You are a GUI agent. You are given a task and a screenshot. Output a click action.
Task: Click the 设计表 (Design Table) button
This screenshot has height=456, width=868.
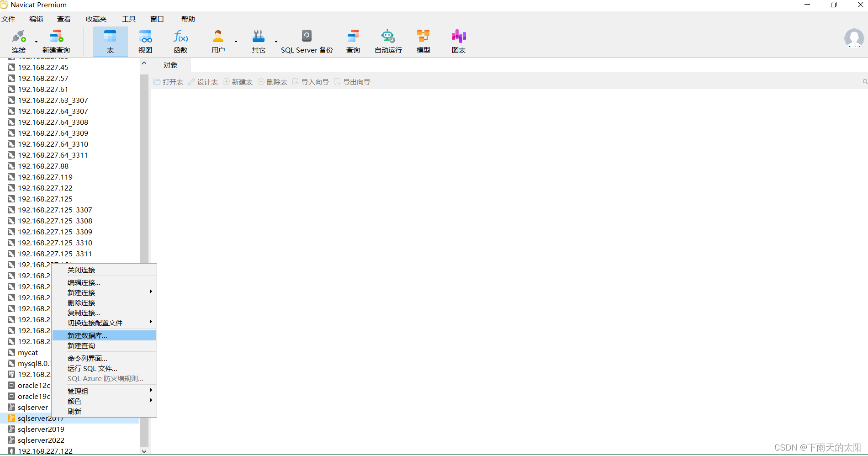(203, 82)
